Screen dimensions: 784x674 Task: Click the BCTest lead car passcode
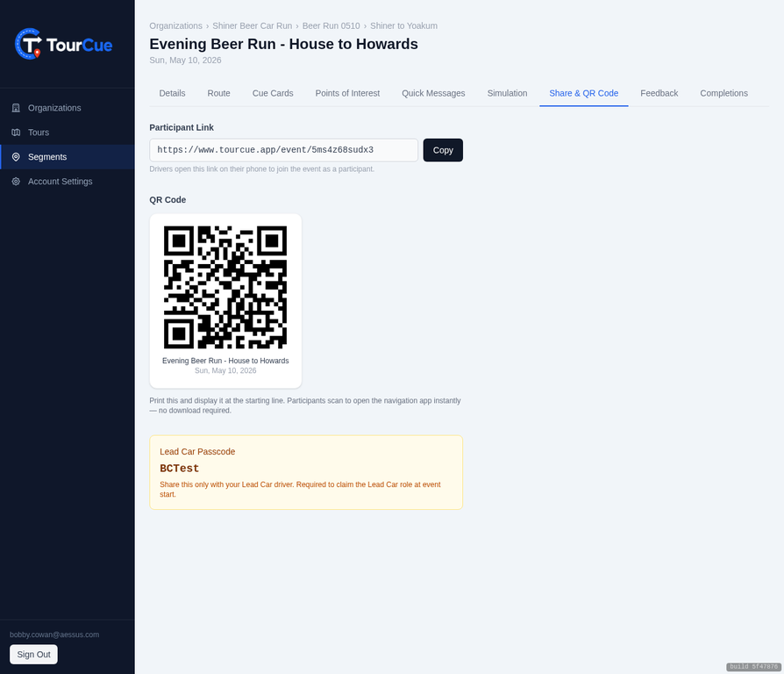(180, 469)
